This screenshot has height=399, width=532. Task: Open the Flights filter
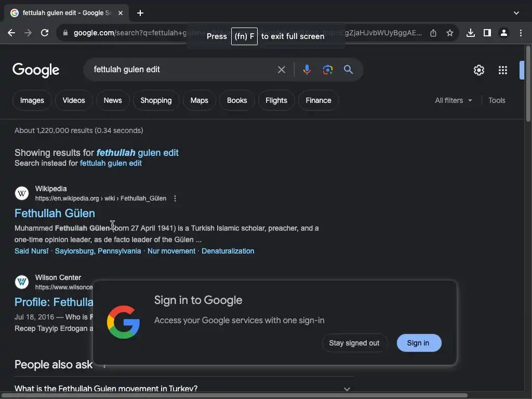(x=276, y=100)
